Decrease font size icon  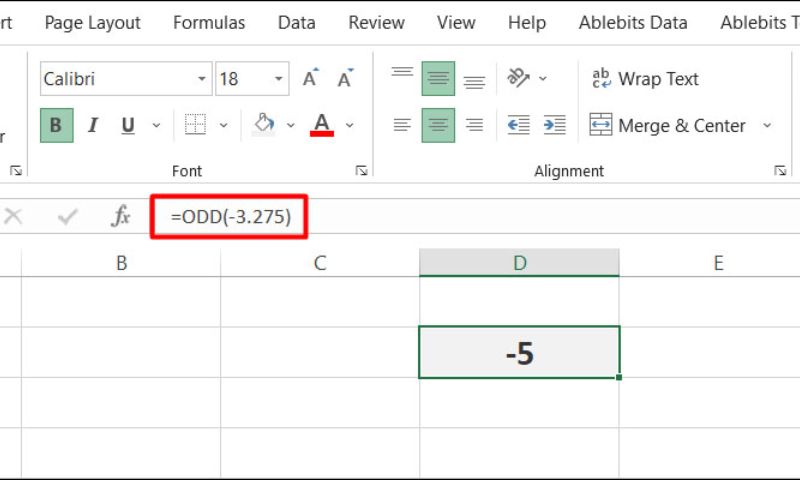pos(345,78)
